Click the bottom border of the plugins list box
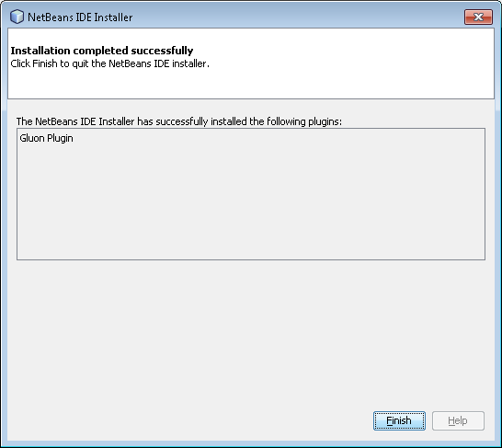Viewport: 502px width, 448px height. (251, 259)
